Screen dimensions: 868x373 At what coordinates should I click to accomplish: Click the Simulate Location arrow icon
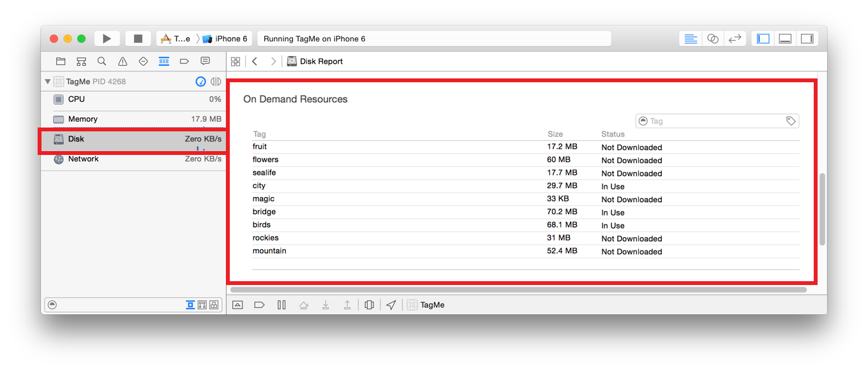pyautogui.click(x=391, y=305)
